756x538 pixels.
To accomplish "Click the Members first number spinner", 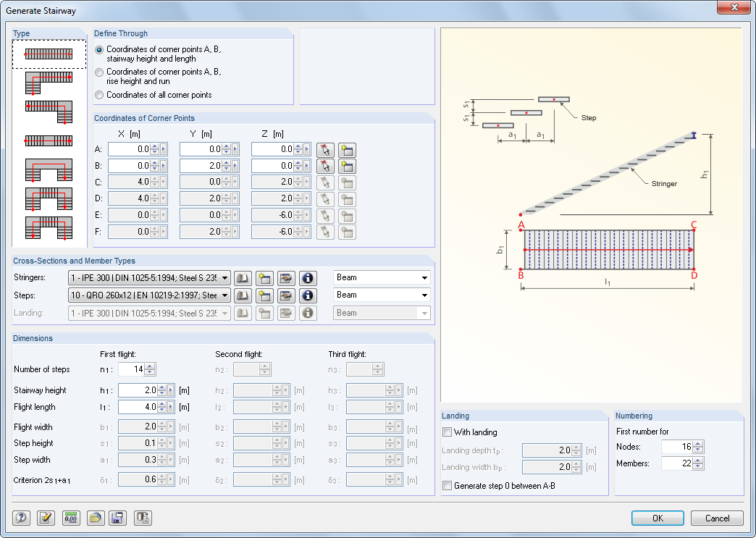I will [x=697, y=463].
